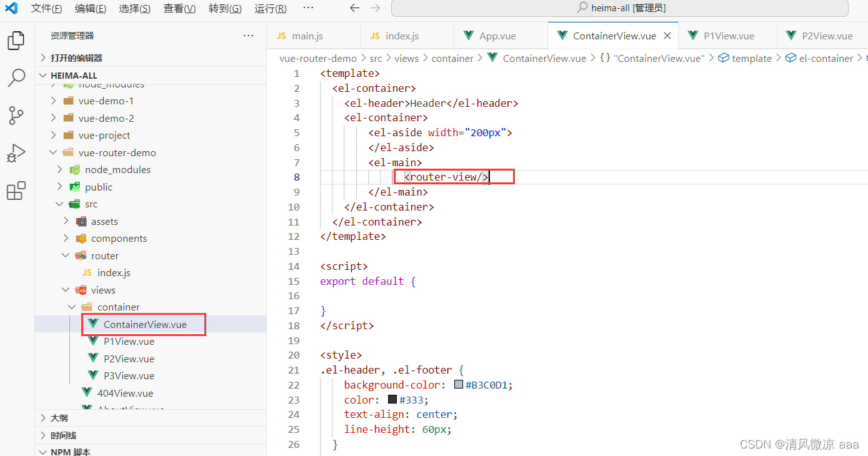Expand the 打开的编辑器 section
Viewport: 868px width, 456px height.
click(43, 57)
